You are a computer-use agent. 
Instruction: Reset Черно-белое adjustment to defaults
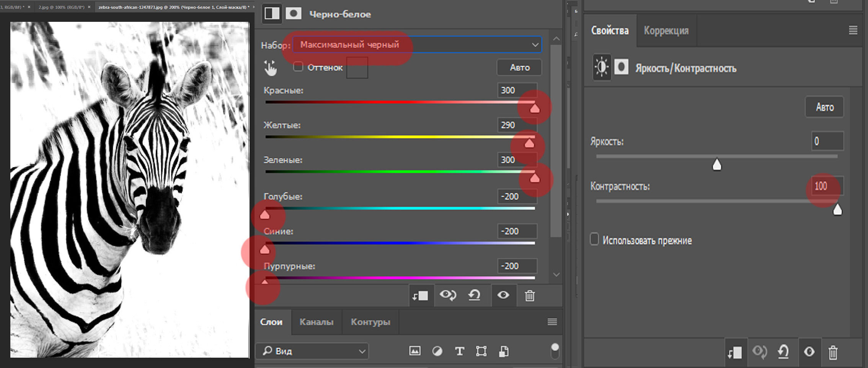(475, 295)
